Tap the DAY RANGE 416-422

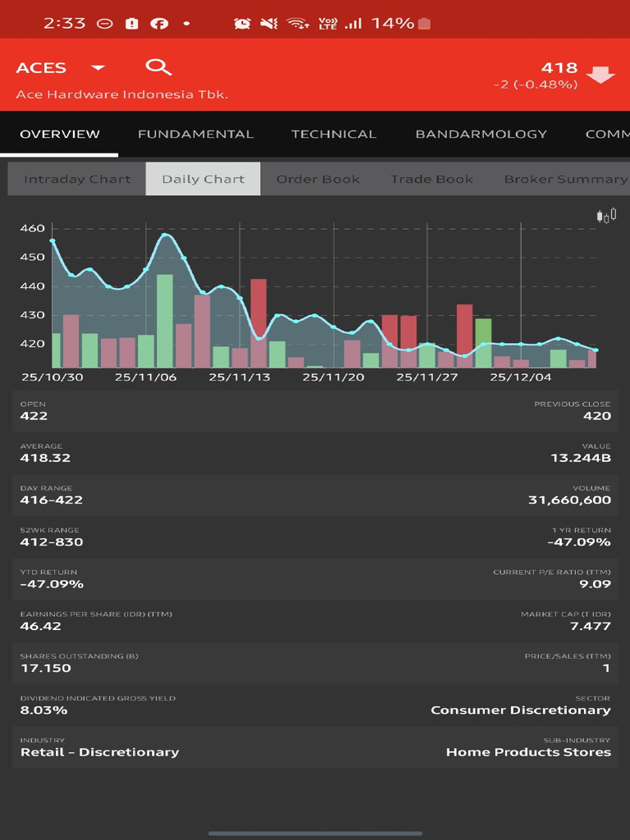click(x=52, y=500)
